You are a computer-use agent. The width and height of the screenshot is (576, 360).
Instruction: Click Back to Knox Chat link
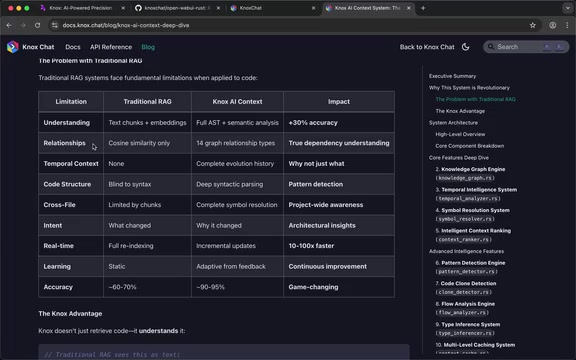point(427,47)
